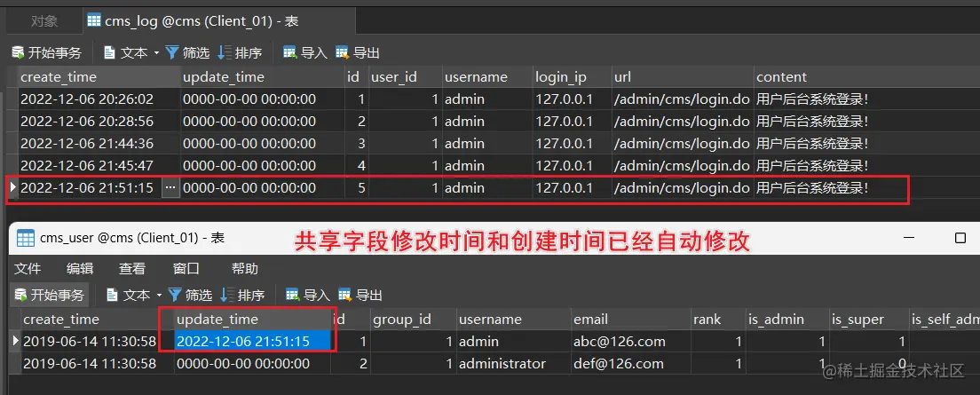Image resolution: width=980 pixels, height=395 pixels.
Task: Click login_ip column header in cms_log
Action: 572,77
